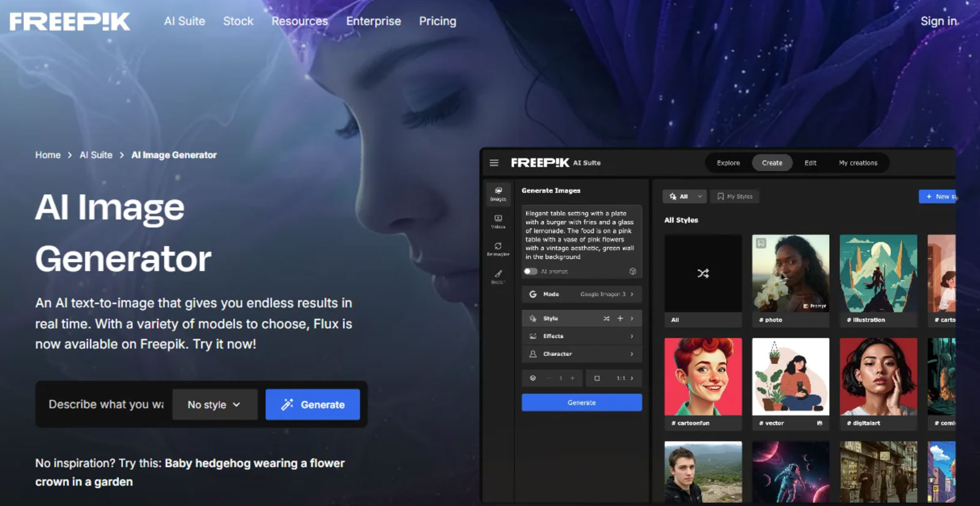This screenshot has height=506, width=980.
Task: Open Stock in top navigation
Action: 238,21
